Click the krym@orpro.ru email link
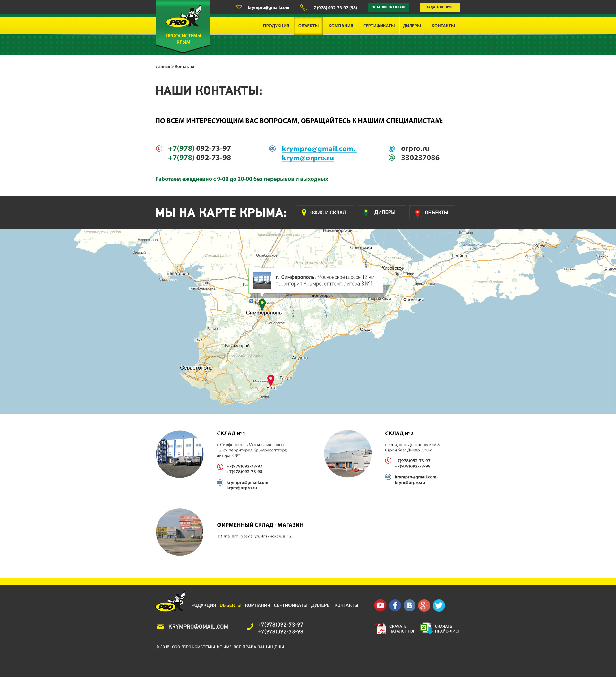Viewport: 616px width, 677px height. pyautogui.click(x=308, y=158)
